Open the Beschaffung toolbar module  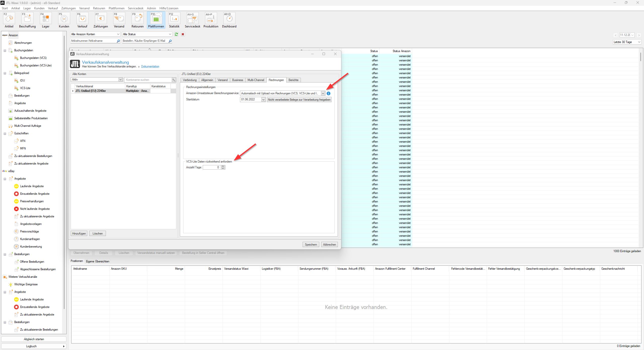click(27, 20)
